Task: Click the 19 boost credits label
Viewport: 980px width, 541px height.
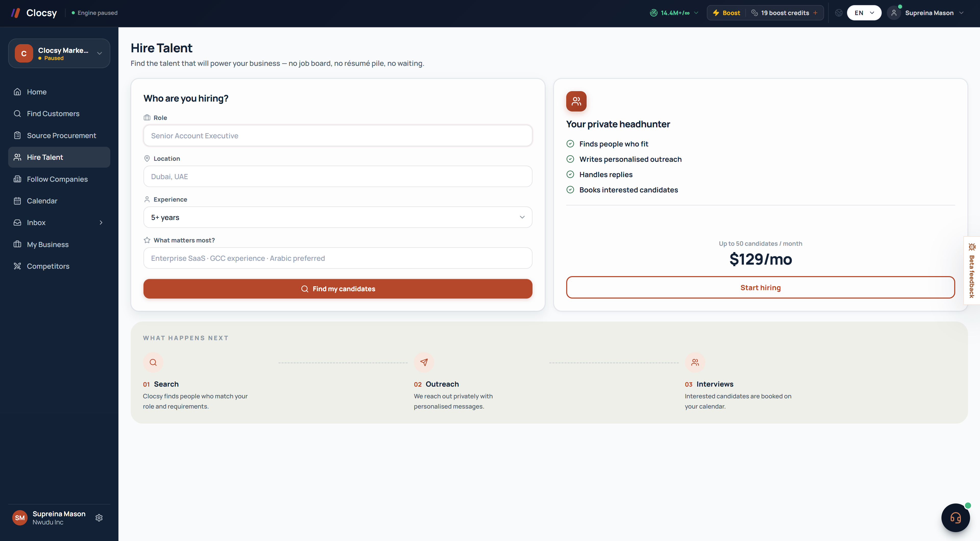Action: (785, 13)
